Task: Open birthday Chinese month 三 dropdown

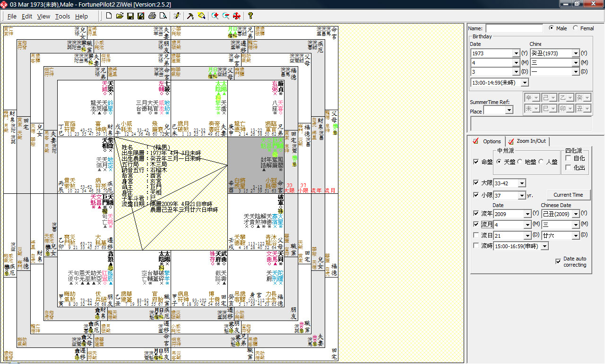Action: pyautogui.click(x=576, y=62)
